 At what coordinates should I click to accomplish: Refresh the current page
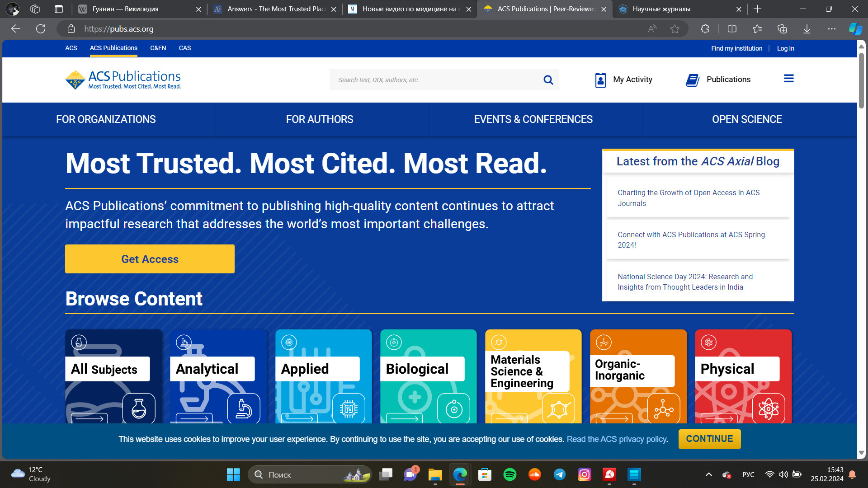pyautogui.click(x=41, y=29)
